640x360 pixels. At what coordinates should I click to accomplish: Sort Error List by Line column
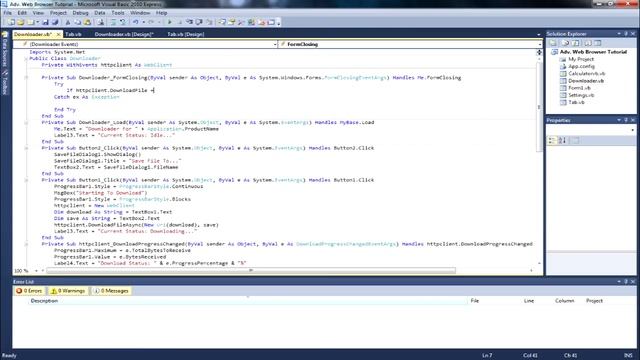(x=529, y=301)
